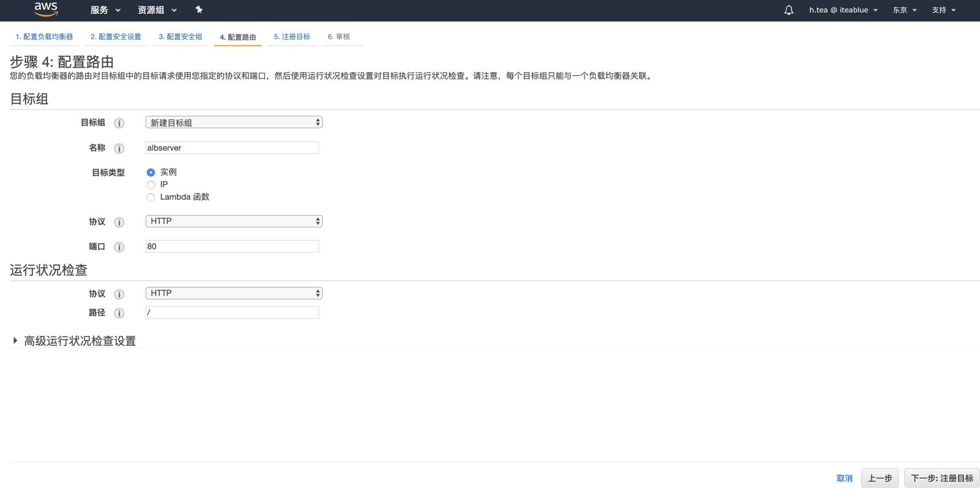The height and width of the screenshot is (489, 980).
Task: Open the health check 协议 dropdown
Action: (234, 293)
